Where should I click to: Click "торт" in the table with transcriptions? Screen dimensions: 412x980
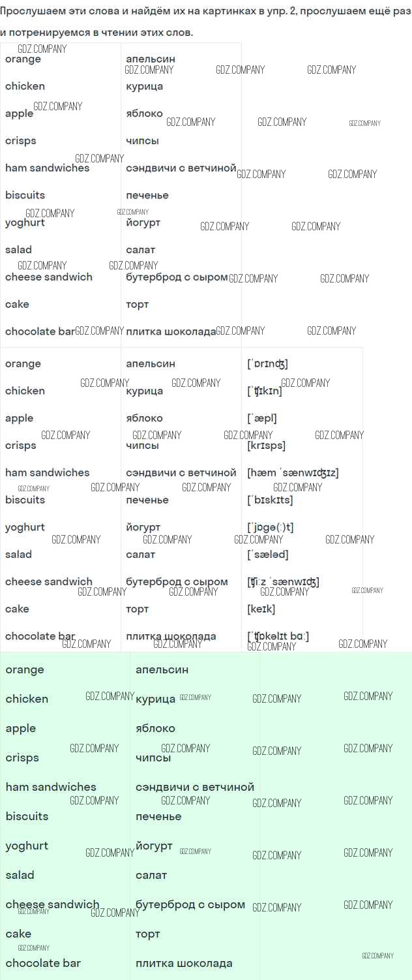click(x=137, y=609)
